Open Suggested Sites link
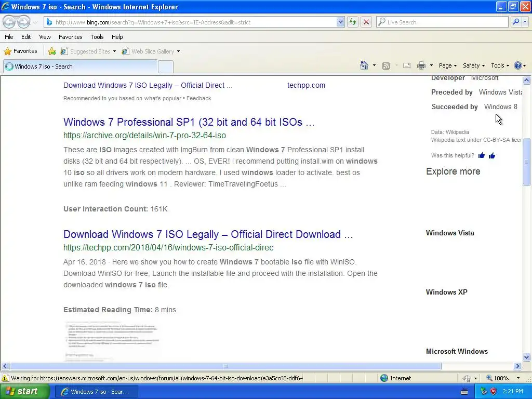Viewport: 532px width, 399px height. (x=88, y=51)
